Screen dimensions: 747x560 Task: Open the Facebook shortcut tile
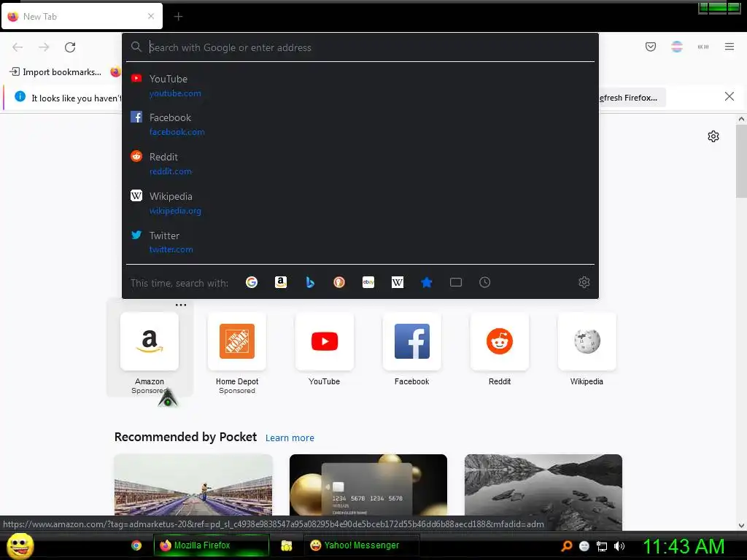(412, 341)
